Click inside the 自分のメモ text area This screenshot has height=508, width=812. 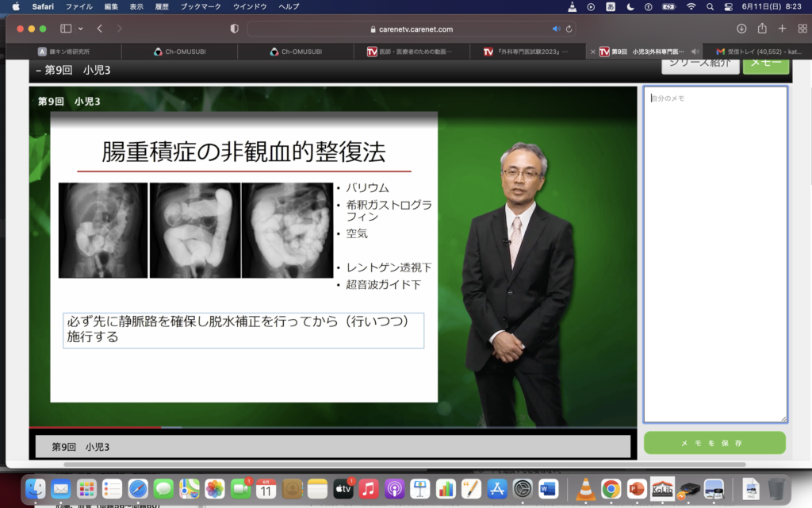714,254
